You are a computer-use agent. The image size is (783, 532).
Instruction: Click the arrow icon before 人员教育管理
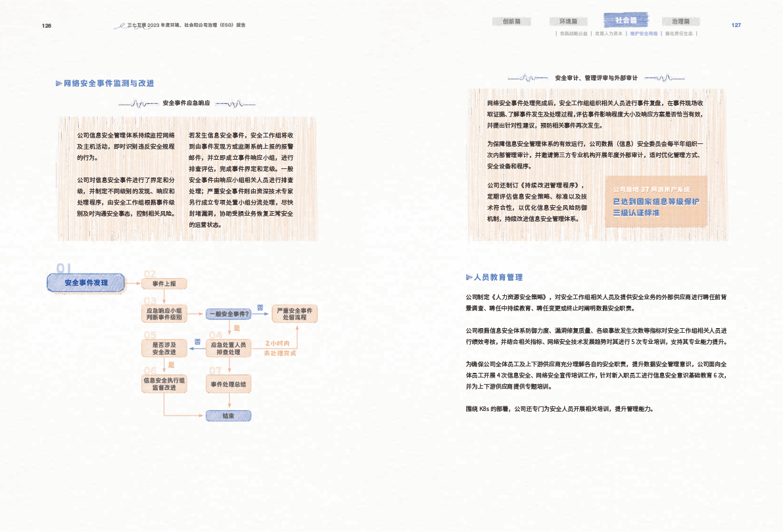point(469,277)
